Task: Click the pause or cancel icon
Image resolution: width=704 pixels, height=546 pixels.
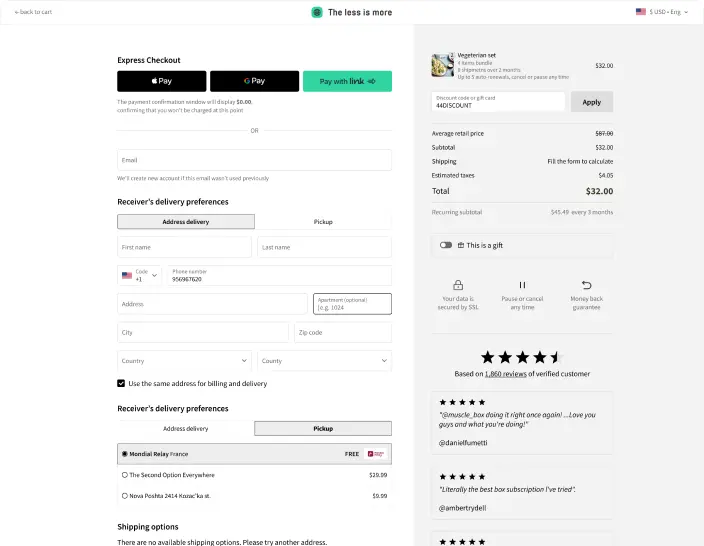Action: [x=522, y=285]
